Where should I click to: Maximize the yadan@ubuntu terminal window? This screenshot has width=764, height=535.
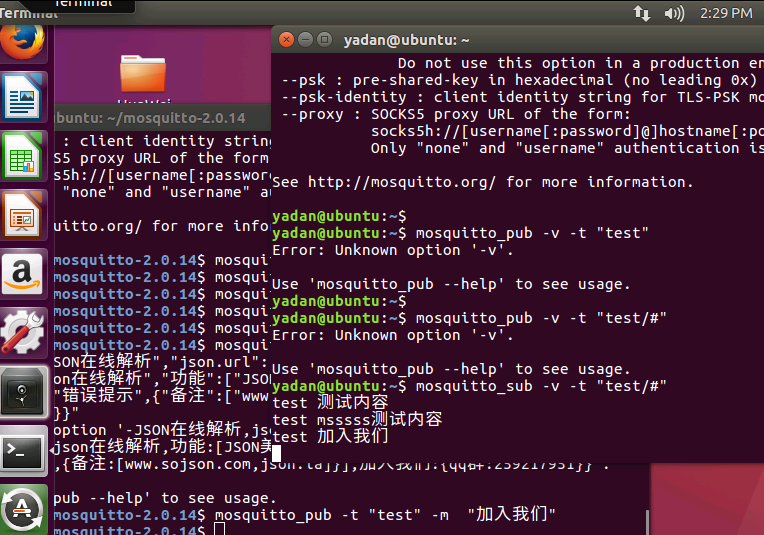[324, 39]
